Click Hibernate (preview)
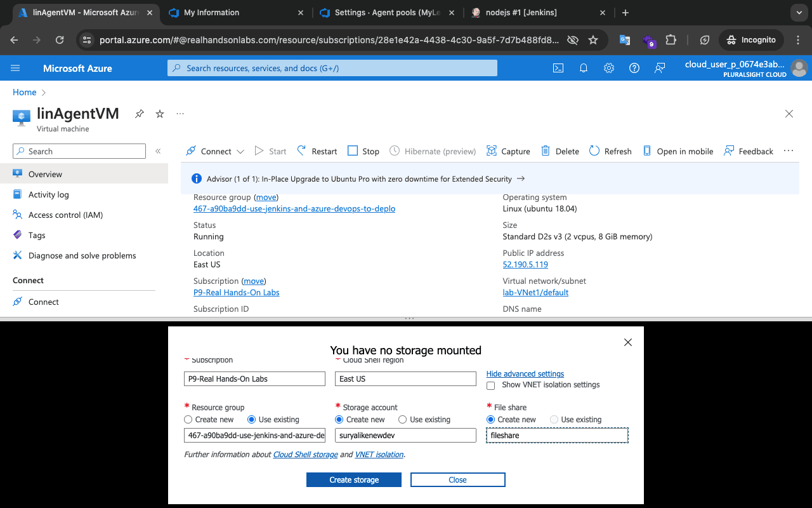 click(433, 151)
